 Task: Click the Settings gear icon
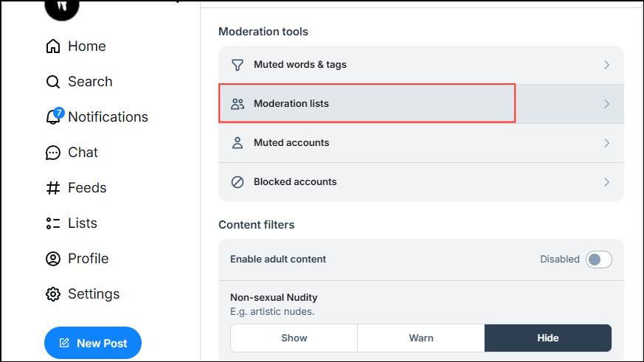click(x=53, y=294)
